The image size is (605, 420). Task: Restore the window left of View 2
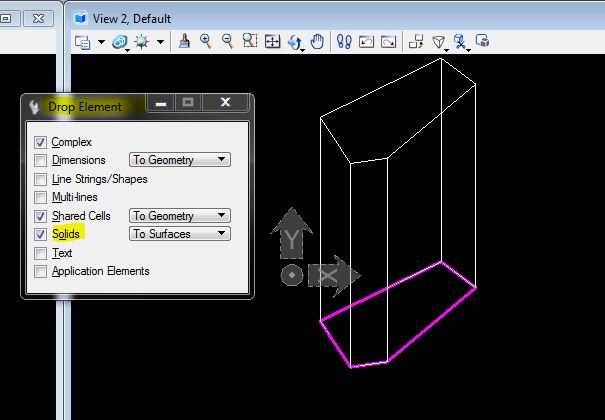coord(8,18)
